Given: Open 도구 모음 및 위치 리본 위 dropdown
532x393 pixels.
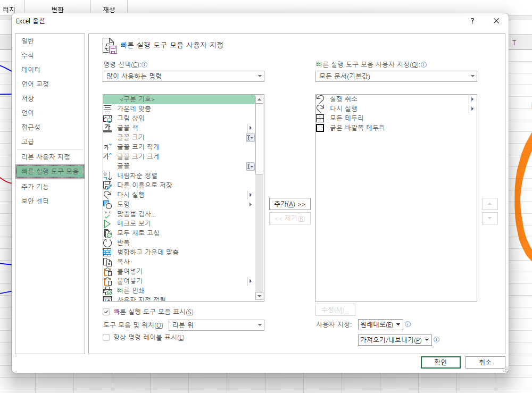Looking at the screenshot, I should click(216, 325).
